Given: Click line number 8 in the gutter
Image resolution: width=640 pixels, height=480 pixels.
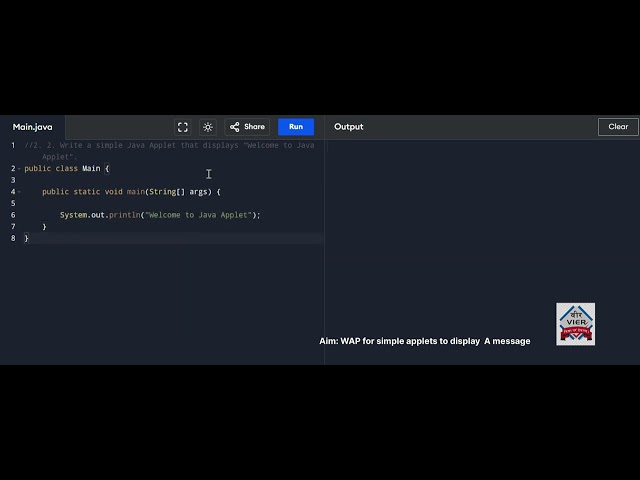Looking at the screenshot, I should [x=13, y=238].
